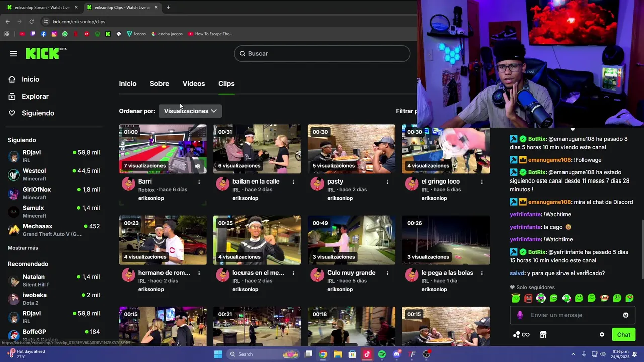This screenshot has height=362, width=644.
Task: Open the WhatsApp bookmark icon
Action: pos(65,34)
